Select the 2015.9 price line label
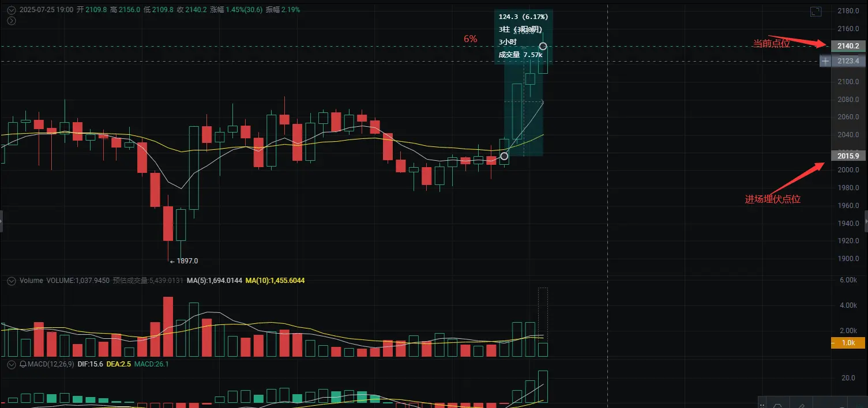This screenshot has width=868, height=408. pyautogui.click(x=848, y=156)
